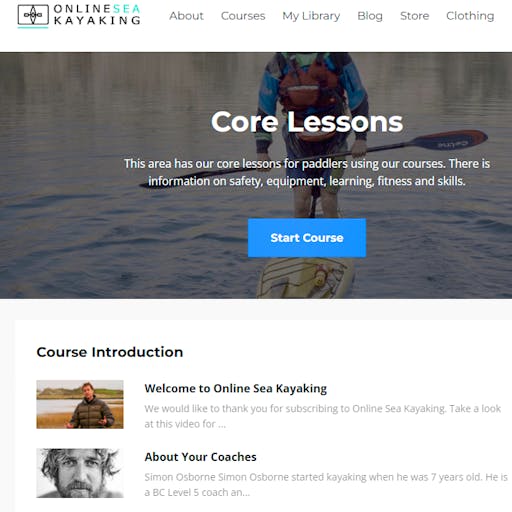This screenshot has width=512, height=512.
Task: Click the Online Sea Kayaking logo icon
Action: (33, 15)
